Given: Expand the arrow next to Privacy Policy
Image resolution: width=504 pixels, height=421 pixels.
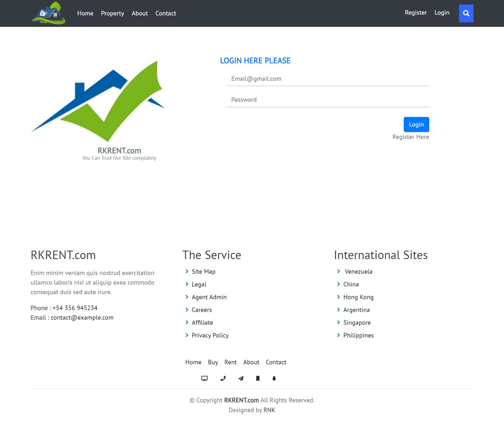Looking at the screenshot, I should pyautogui.click(x=187, y=335).
